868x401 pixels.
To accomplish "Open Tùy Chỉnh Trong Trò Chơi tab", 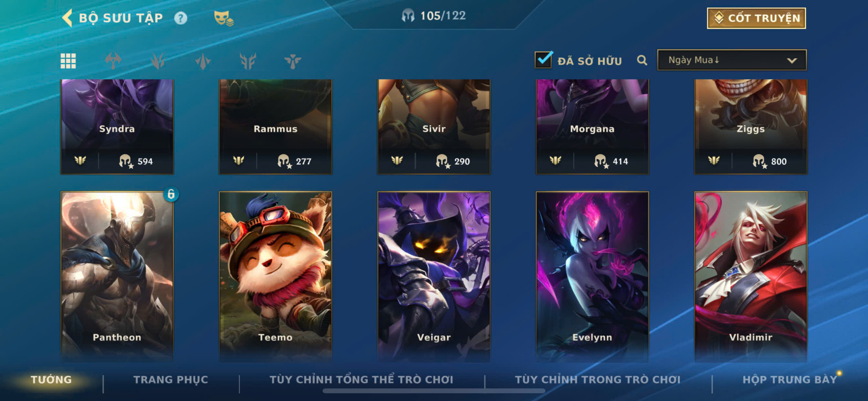I will (598, 379).
